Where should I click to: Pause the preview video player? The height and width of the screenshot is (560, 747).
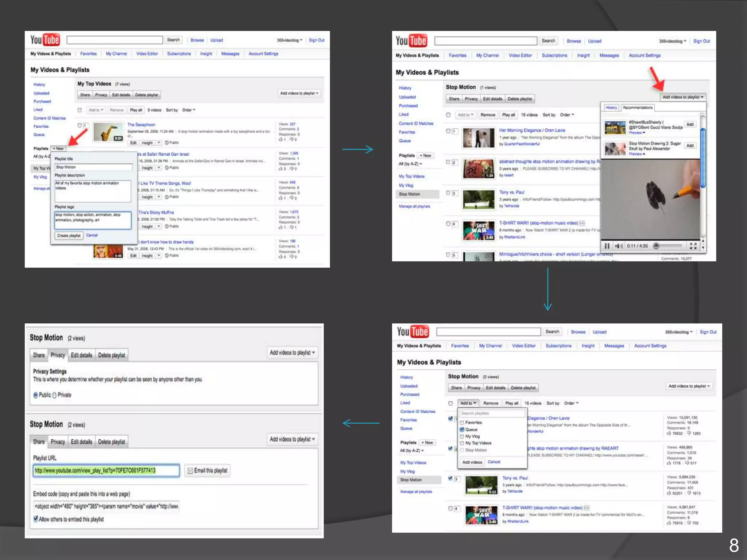click(x=607, y=246)
